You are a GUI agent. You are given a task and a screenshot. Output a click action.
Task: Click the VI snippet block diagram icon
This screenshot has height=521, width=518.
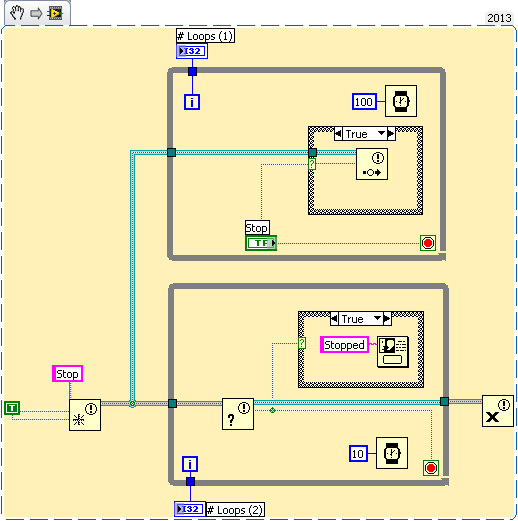click(55, 13)
